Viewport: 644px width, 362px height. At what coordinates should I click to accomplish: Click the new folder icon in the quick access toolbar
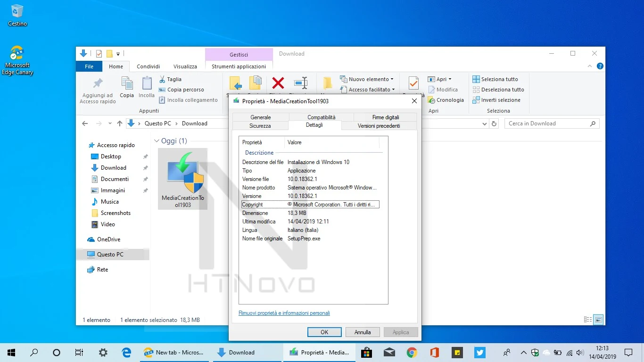(x=109, y=54)
